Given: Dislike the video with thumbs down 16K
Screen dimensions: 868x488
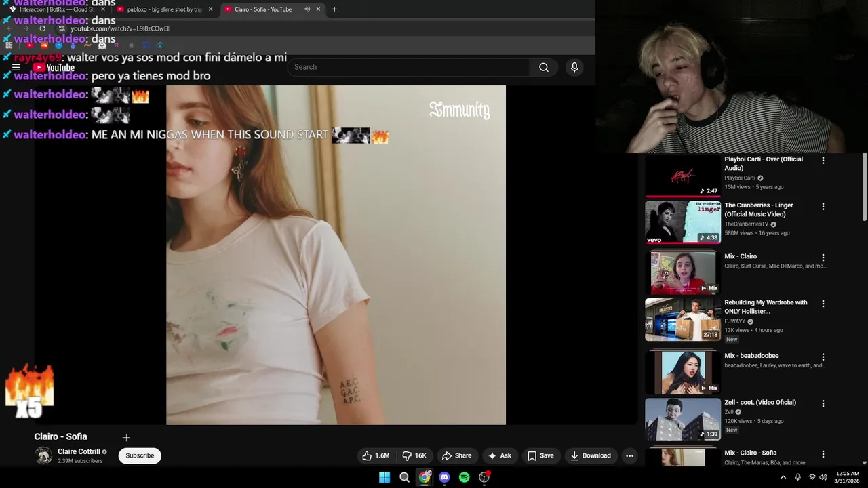Looking at the screenshot, I should [x=414, y=455].
